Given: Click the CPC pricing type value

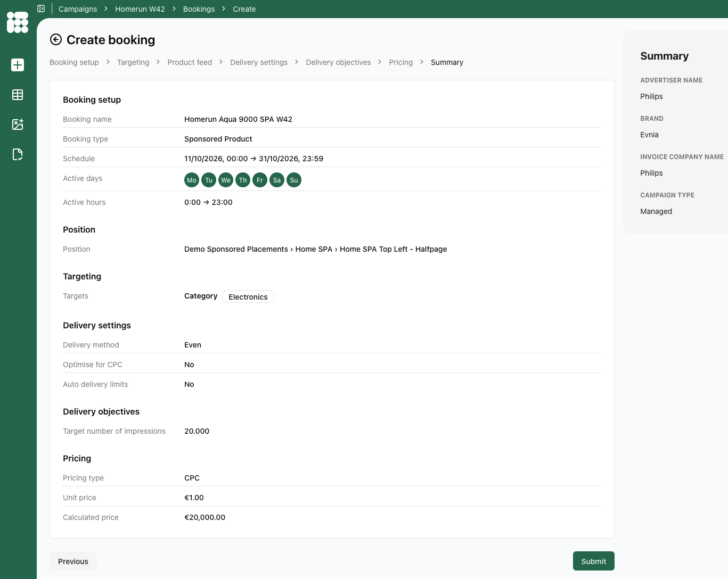Looking at the screenshot, I should coord(192,478).
